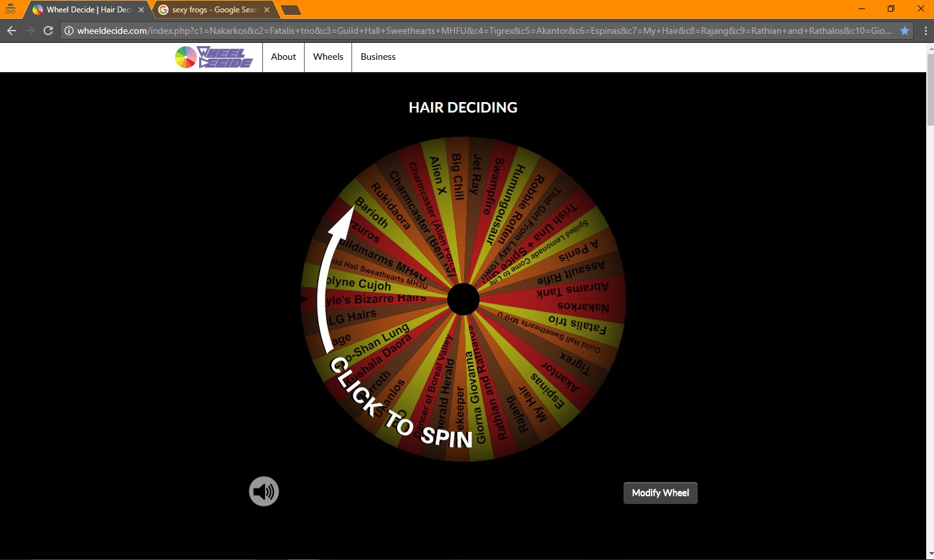This screenshot has width=934, height=560.
Task: Open the Business page link
Action: coord(378,57)
